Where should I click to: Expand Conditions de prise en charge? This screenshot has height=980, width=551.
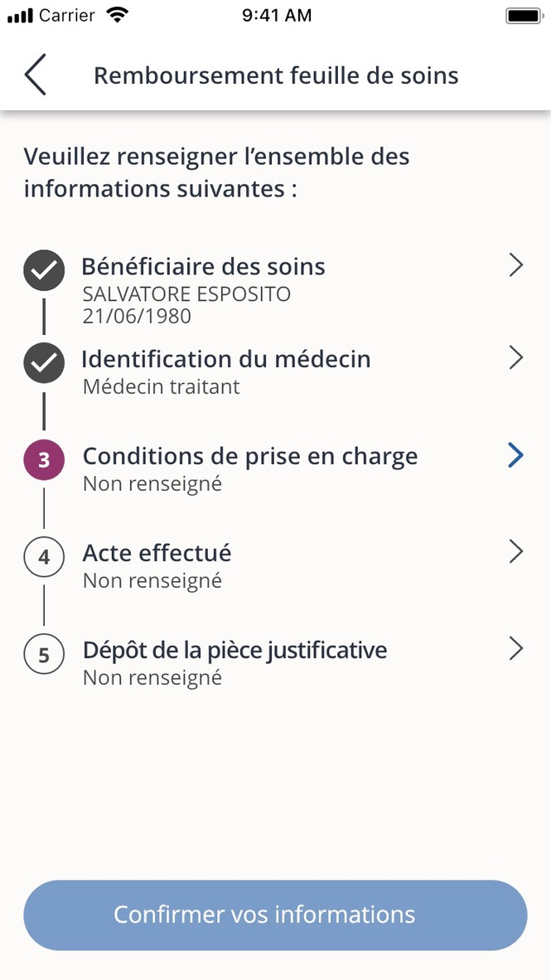click(x=516, y=455)
